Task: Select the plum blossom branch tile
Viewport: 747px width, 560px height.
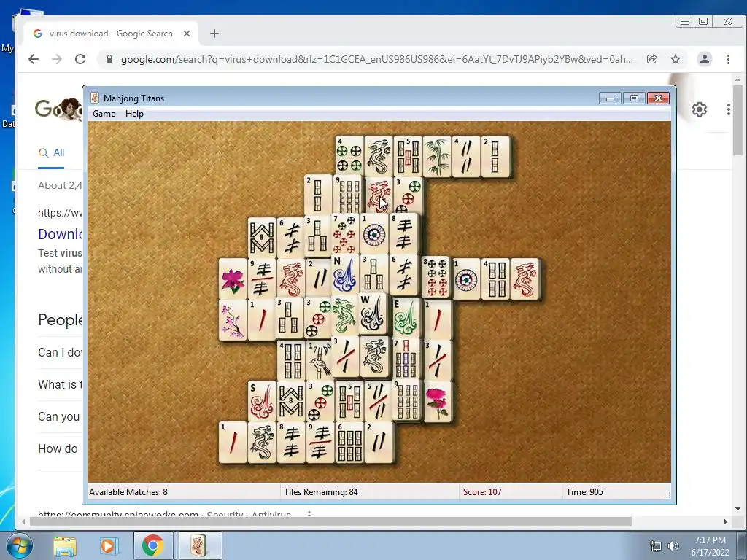Action: coord(233,320)
